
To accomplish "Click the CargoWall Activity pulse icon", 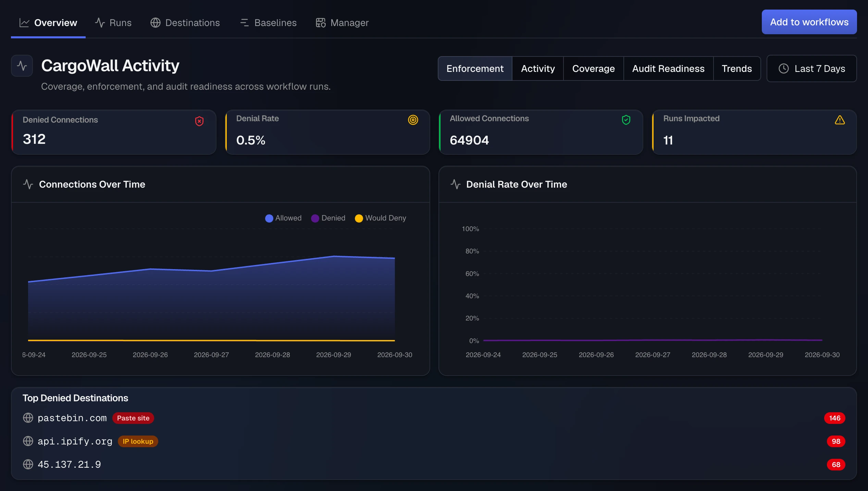I will (22, 66).
